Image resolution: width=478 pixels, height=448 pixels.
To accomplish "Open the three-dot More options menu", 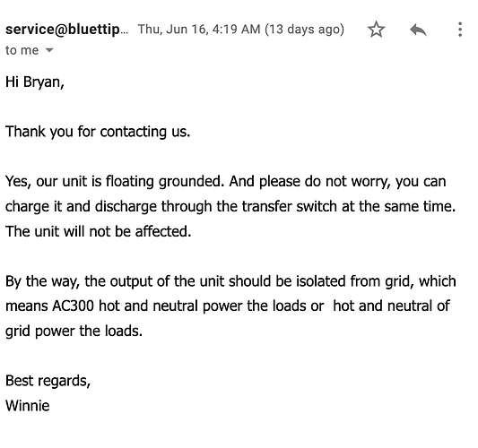I will tap(460, 30).
